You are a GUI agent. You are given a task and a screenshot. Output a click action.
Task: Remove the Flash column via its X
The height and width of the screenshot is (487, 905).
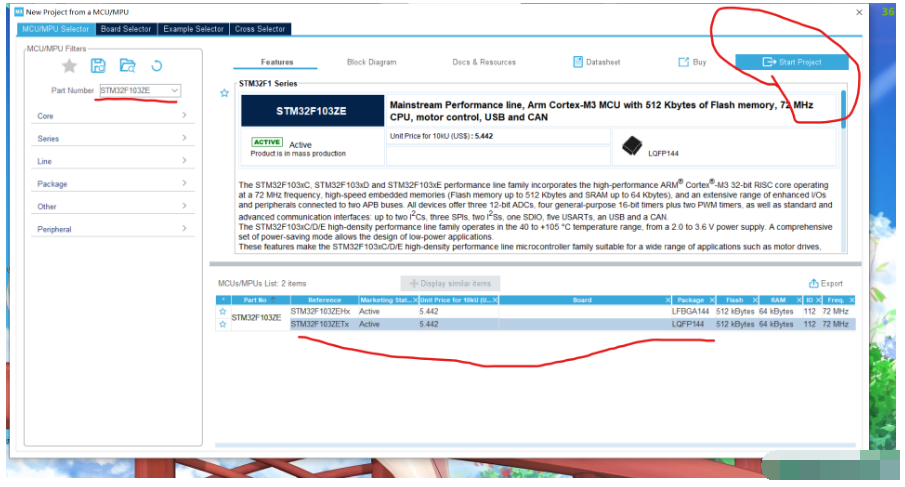(755, 300)
